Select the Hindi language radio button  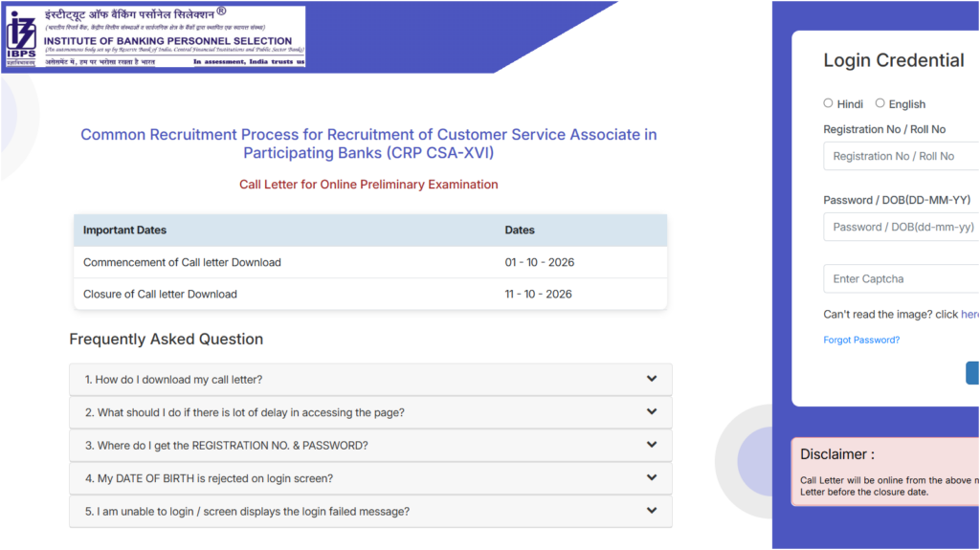coord(828,103)
